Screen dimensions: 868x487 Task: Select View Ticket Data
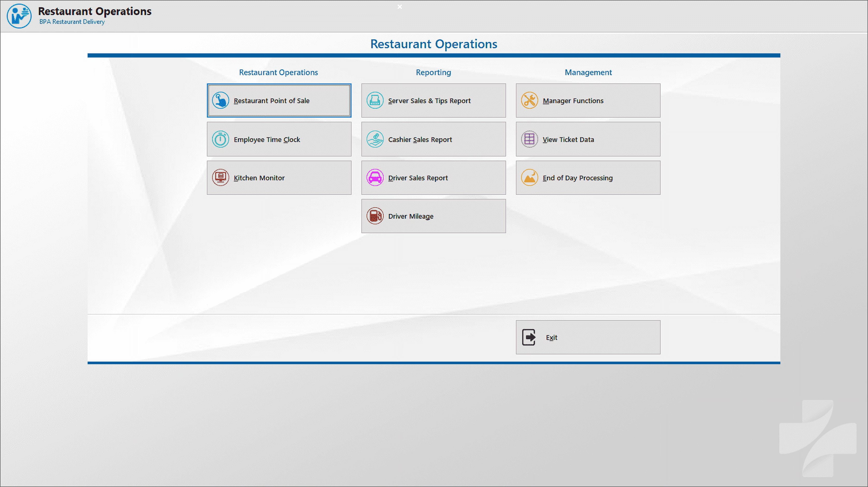pyautogui.click(x=588, y=139)
